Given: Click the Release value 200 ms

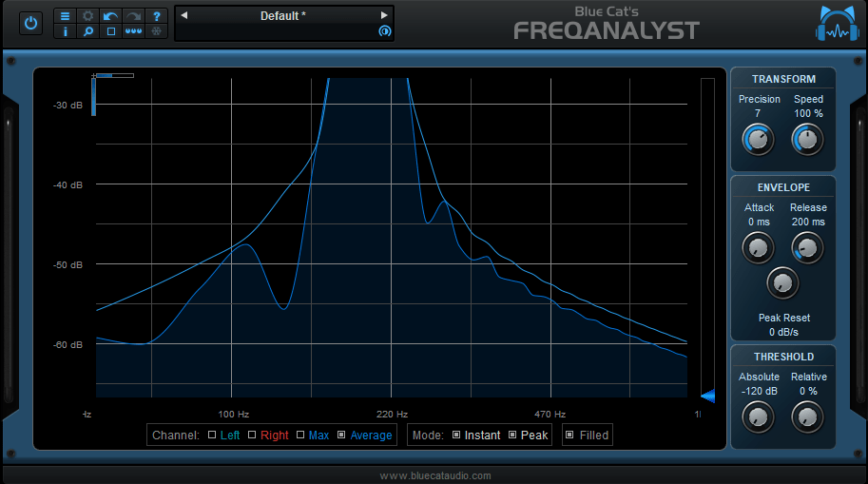Looking at the screenshot, I should pos(808,223).
